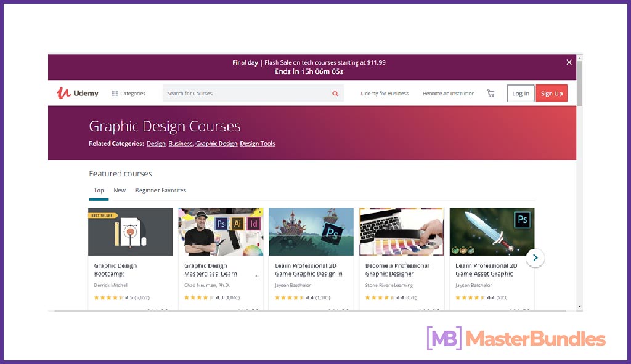Click the search magnifier icon
The height and width of the screenshot is (364, 631).
tap(335, 94)
